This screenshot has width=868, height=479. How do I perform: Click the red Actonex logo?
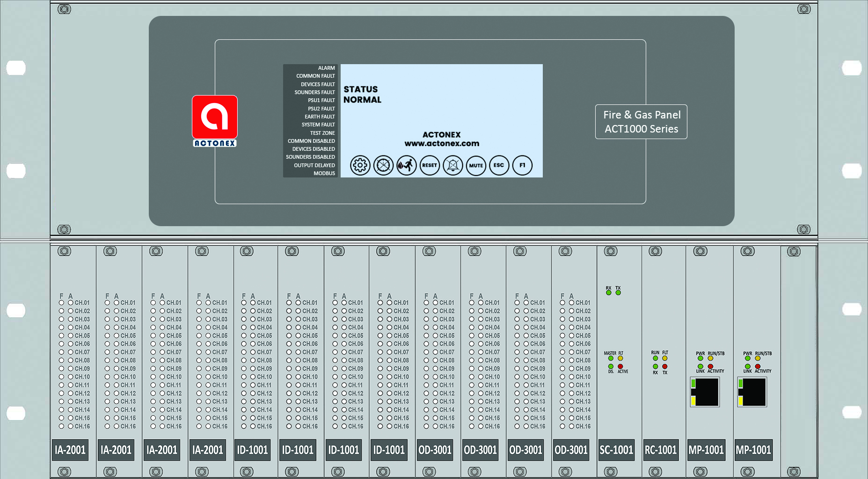215,117
